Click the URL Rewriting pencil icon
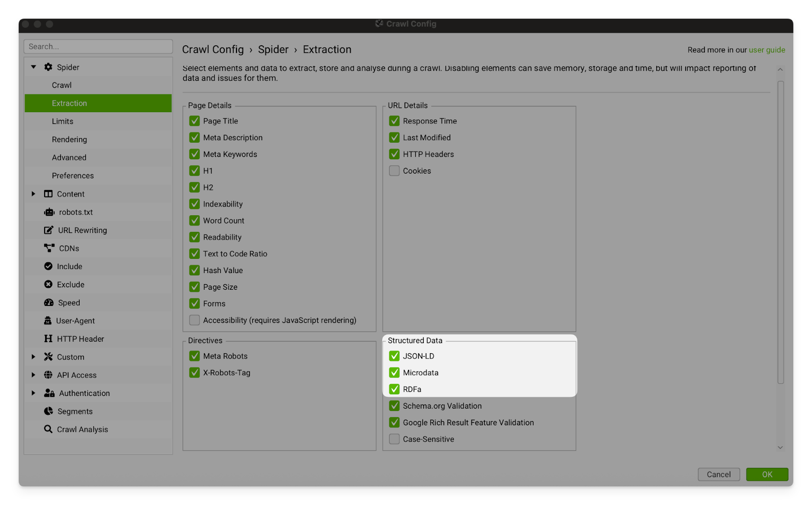 pos(48,230)
